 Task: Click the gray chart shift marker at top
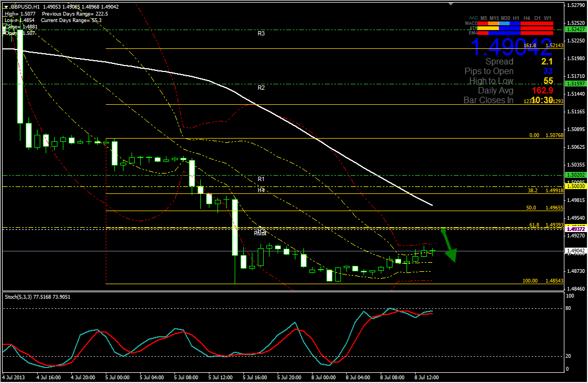pyautogui.click(x=451, y=4)
